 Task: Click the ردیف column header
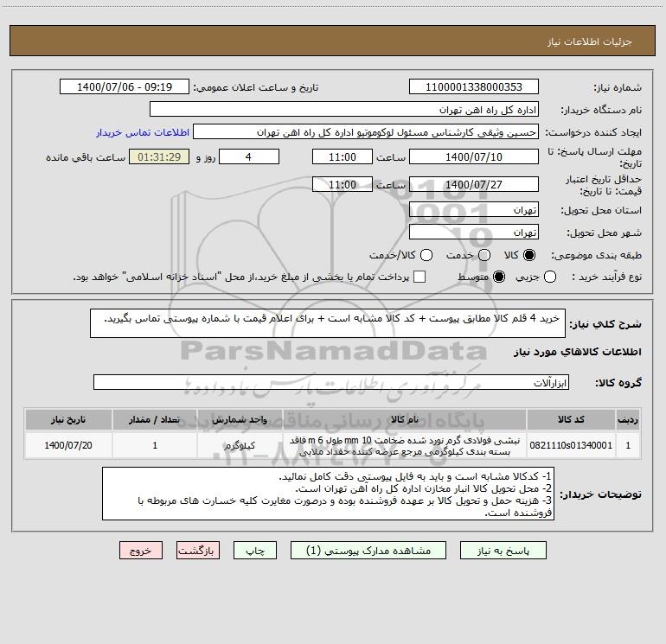628,419
